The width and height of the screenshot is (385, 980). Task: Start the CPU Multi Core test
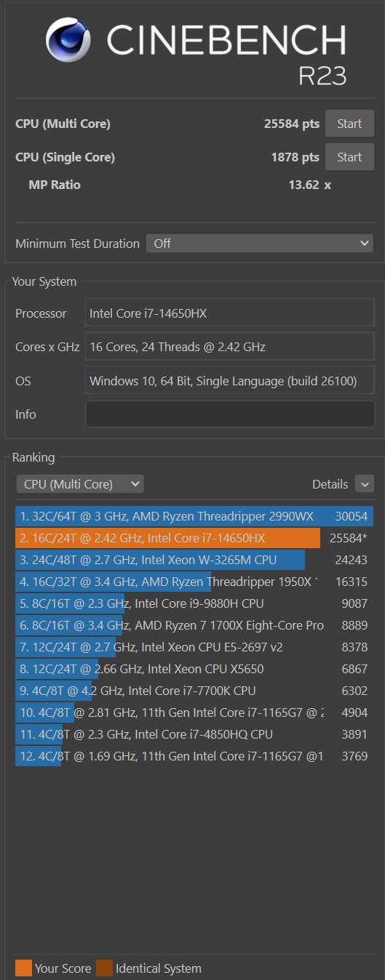[349, 124]
